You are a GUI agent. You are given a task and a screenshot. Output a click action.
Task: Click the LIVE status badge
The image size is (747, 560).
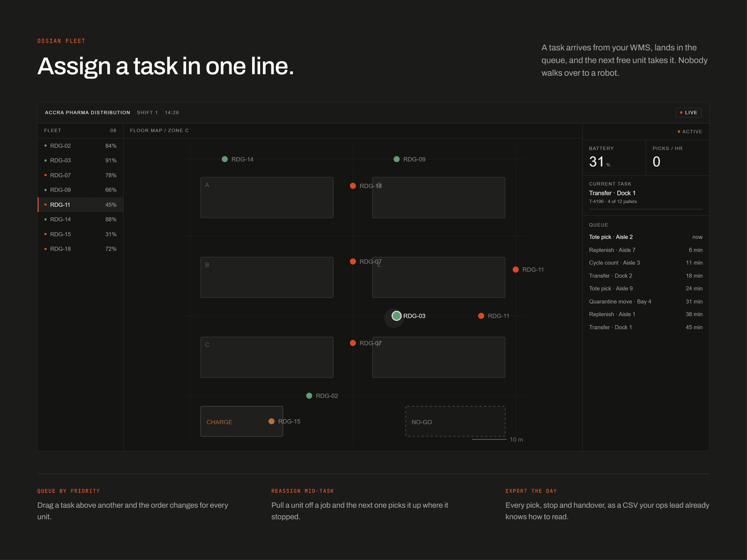coord(689,113)
